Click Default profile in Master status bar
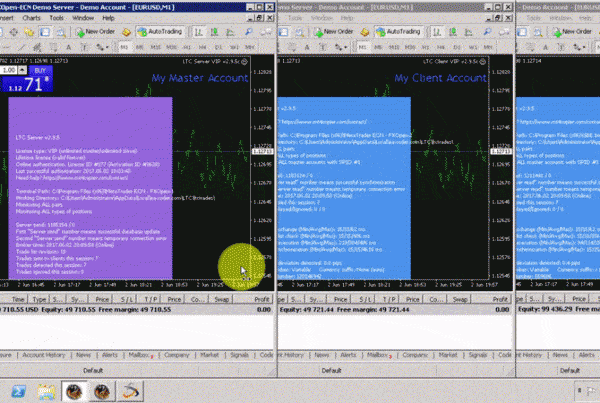The image size is (600, 403). pos(93,370)
